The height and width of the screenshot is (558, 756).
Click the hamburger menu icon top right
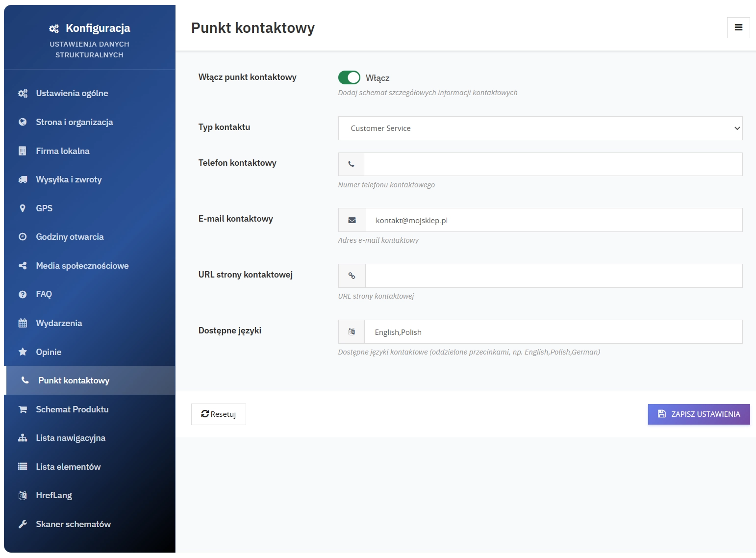(x=738, y=27)
